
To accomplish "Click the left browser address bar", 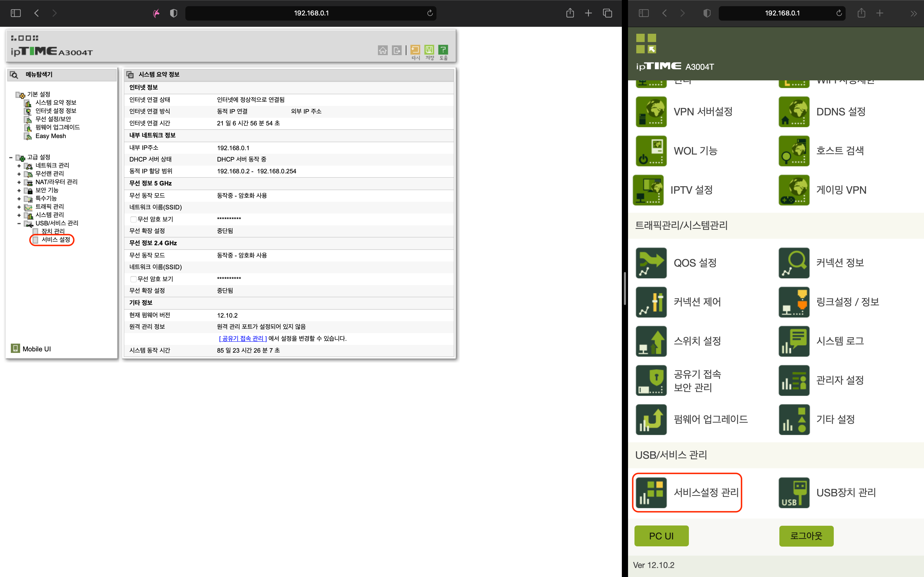I will tap(311, 13).
